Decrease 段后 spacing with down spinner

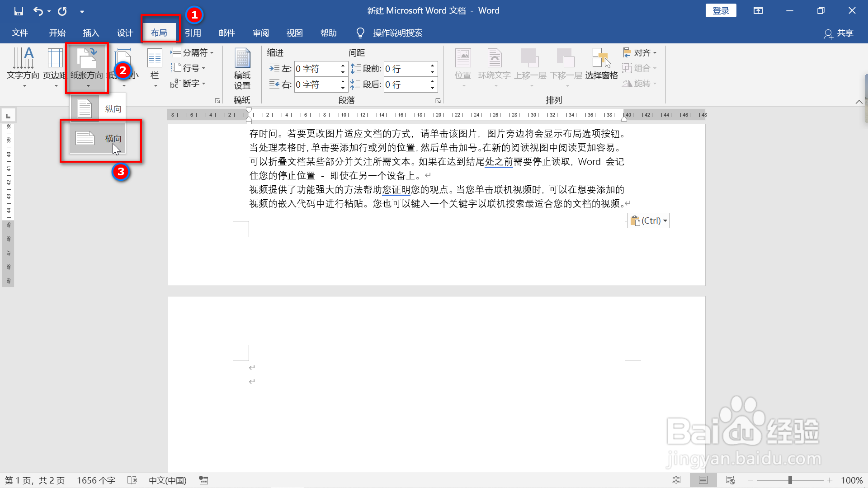click(x=433, y=88)
